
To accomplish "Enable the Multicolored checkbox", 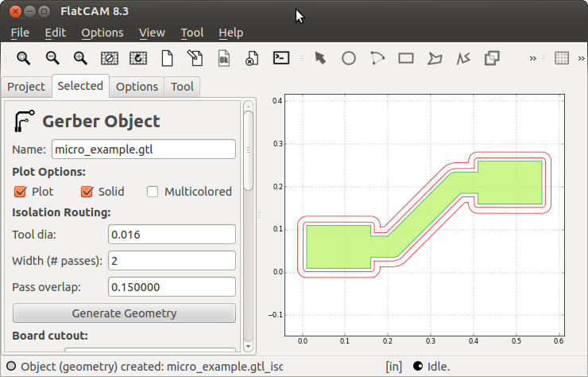I will (x=153, y=192).
